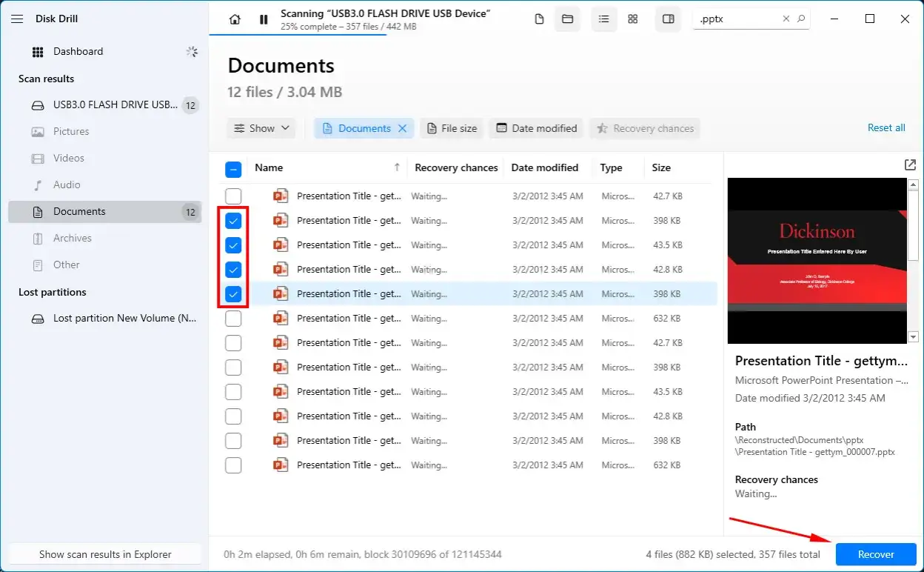Viewport: 924px width, 572px height.
Task: Uncheck the select-all checkbox in header
Action: [233, 169]
